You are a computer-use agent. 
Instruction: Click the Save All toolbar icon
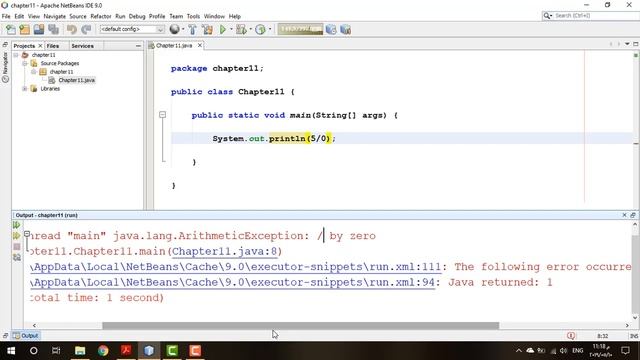[x=53, y=29]
